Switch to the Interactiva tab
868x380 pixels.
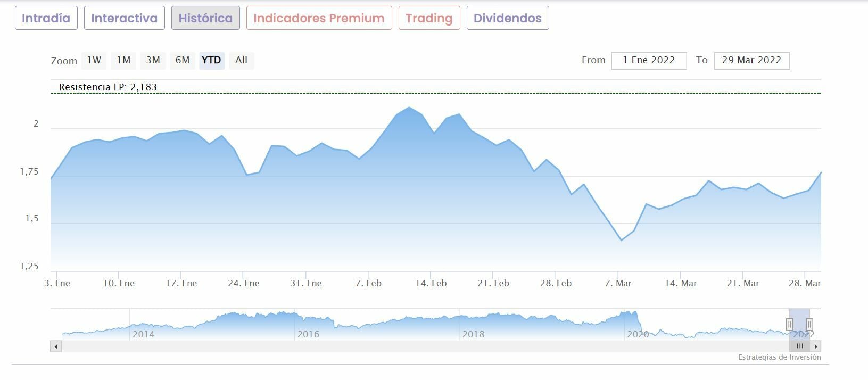click(124, 18)
